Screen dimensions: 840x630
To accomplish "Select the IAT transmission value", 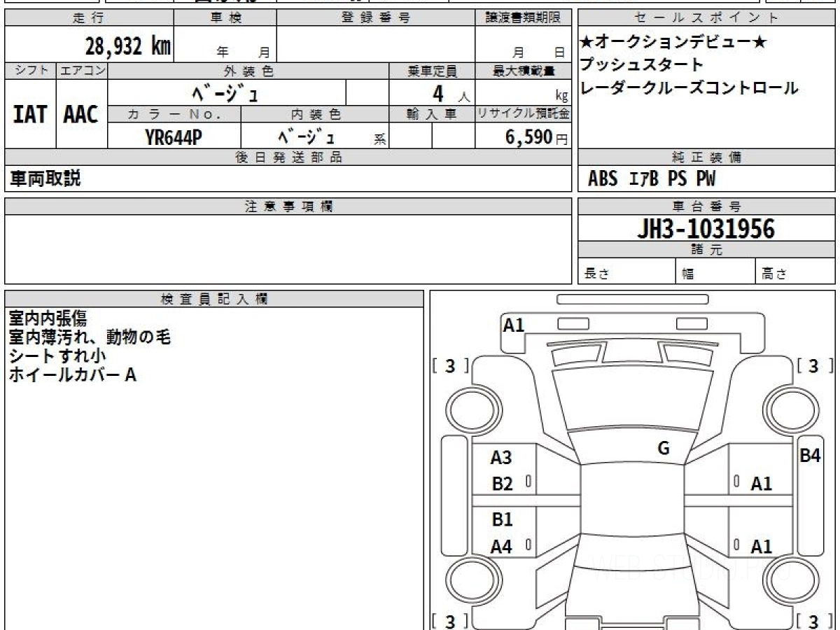I will pos(30,115).
